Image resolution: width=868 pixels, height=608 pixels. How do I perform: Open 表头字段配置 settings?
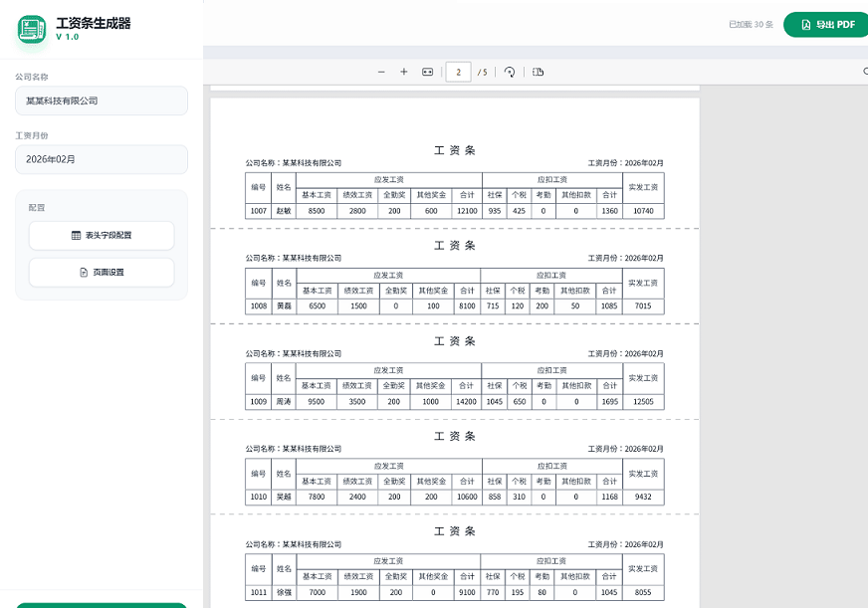[102, 236]
